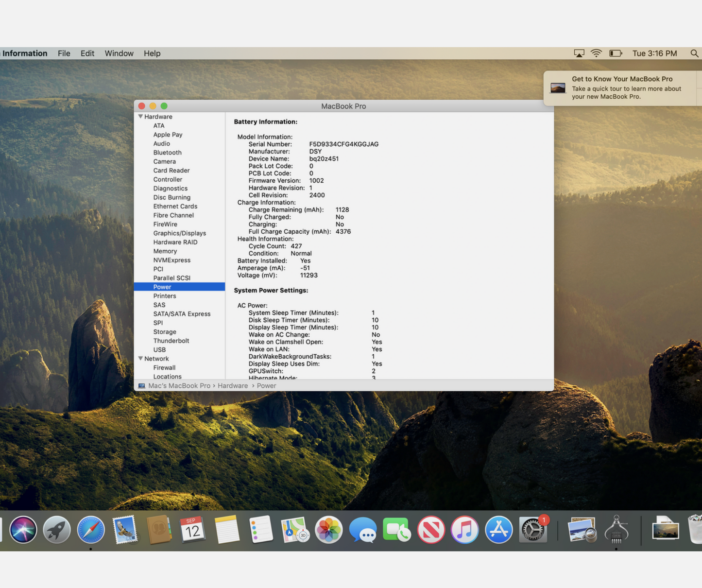Viewport: 702px width, 588px height.
Task: Select Bluetooth in the sidebar
Action: (x=167, y=153)
